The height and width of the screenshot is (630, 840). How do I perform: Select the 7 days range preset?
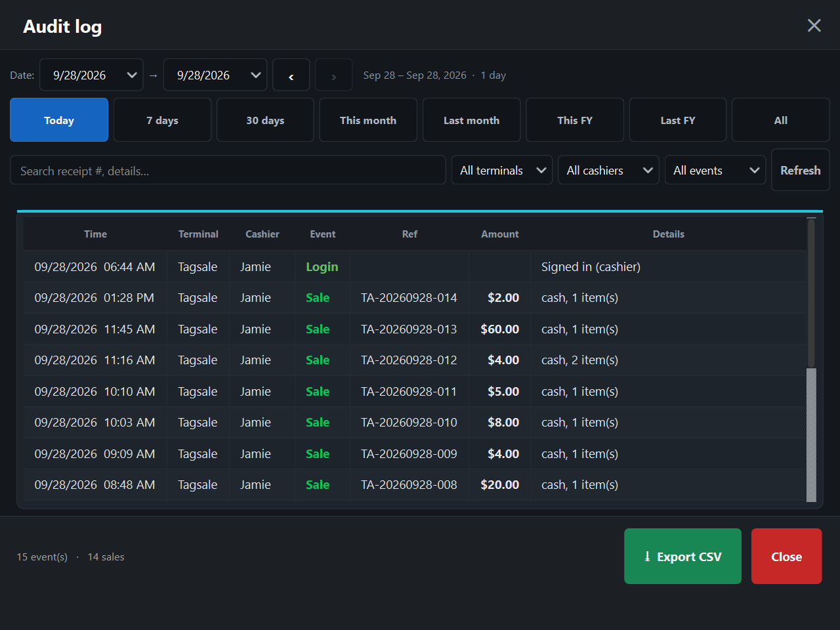click(x=163, y=120)
